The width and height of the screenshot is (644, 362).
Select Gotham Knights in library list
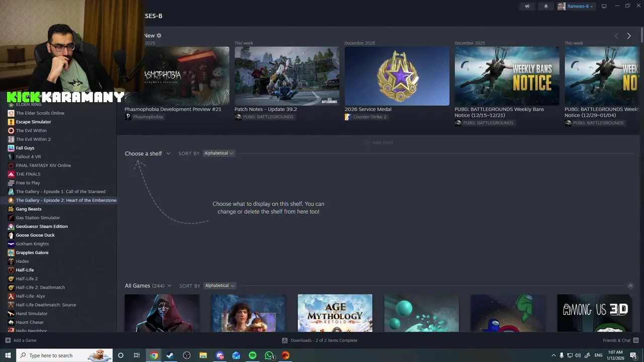[32, 244]
